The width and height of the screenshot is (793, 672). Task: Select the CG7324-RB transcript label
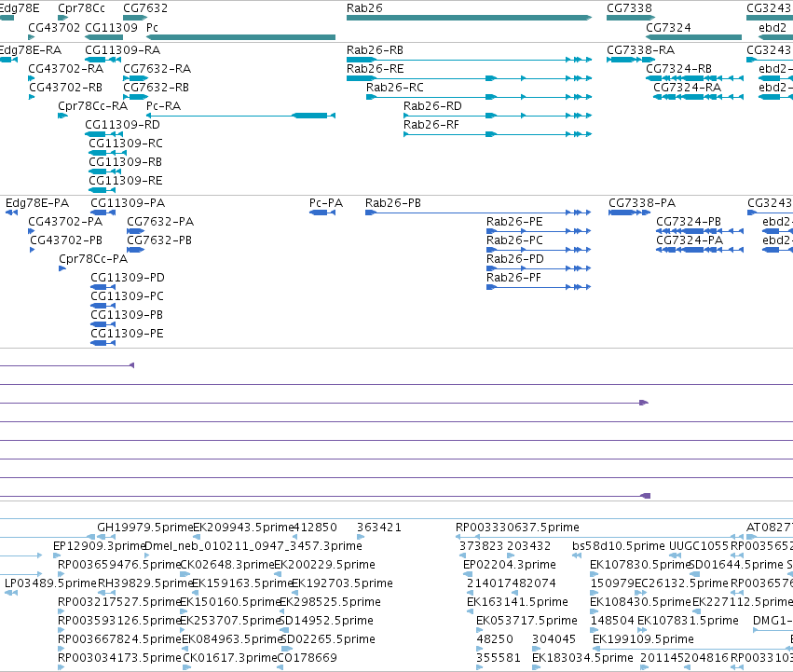(x=678, y=69)
